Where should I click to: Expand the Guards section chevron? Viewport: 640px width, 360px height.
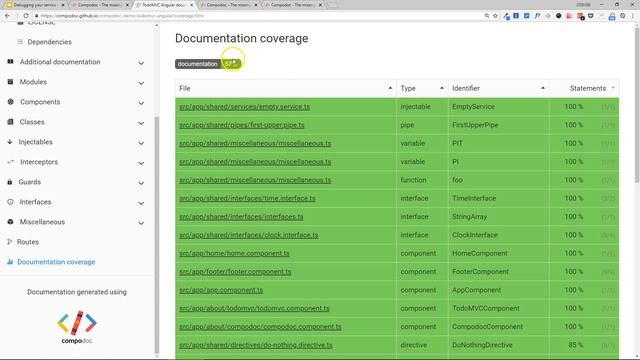tap(141, 183)
